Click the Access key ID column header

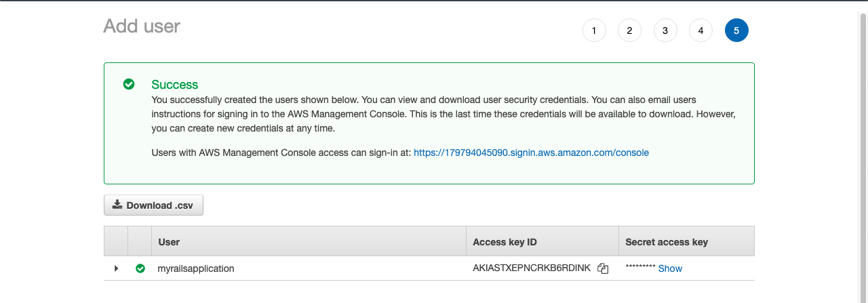[x=505, y=242]
